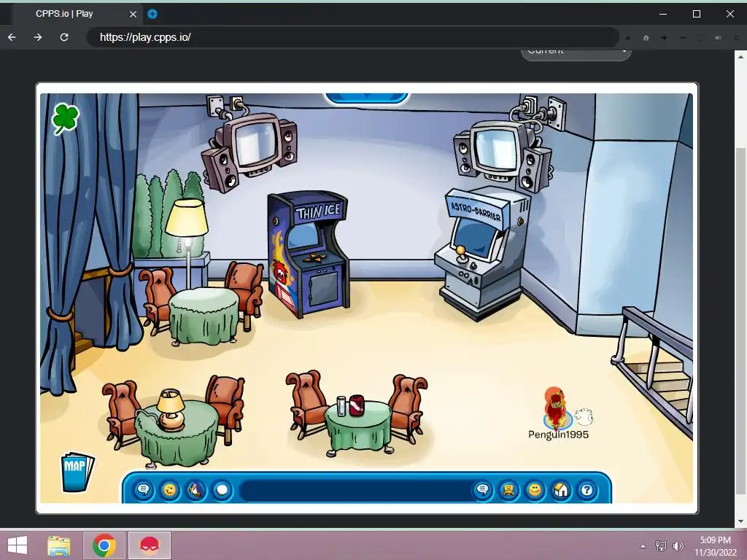Open Google Chrome from the taskbar
Viewport: 747px width, 560px height.
(104, 545)
